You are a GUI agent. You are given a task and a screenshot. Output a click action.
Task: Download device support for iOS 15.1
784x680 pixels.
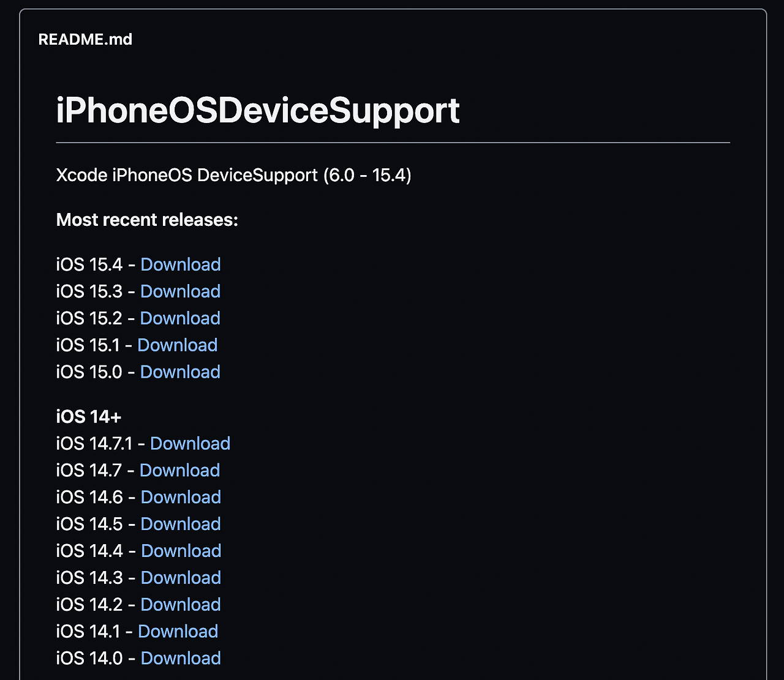[x=177, y=345]
